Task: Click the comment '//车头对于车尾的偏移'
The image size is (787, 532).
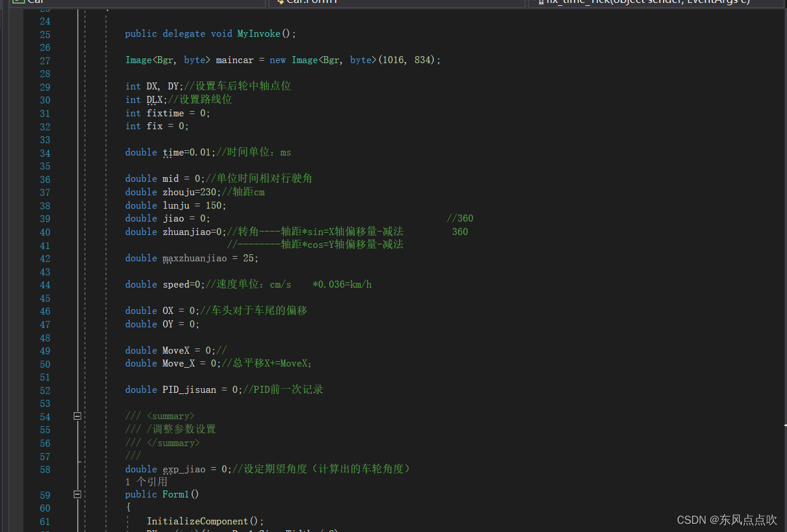Action: 254,311
